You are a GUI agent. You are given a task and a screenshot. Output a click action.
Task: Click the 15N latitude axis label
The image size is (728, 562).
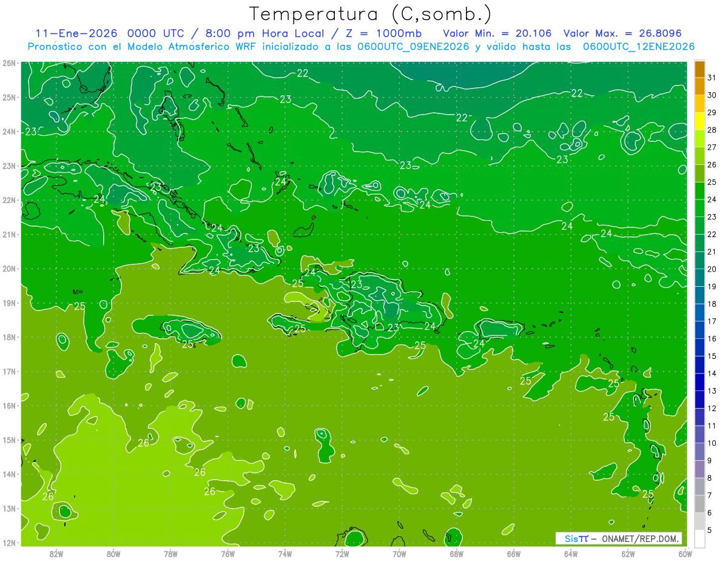pyautogui.click(x=8, y=440)
